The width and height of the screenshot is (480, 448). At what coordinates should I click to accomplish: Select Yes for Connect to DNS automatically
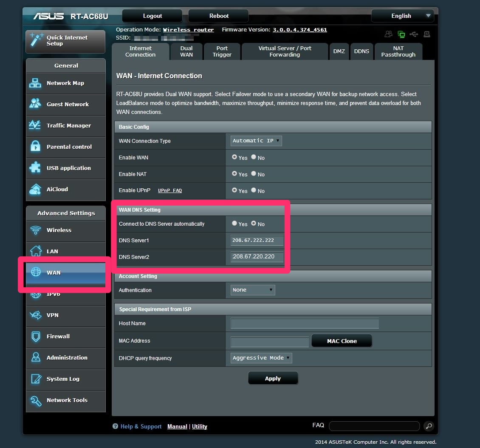coord(234,223)
